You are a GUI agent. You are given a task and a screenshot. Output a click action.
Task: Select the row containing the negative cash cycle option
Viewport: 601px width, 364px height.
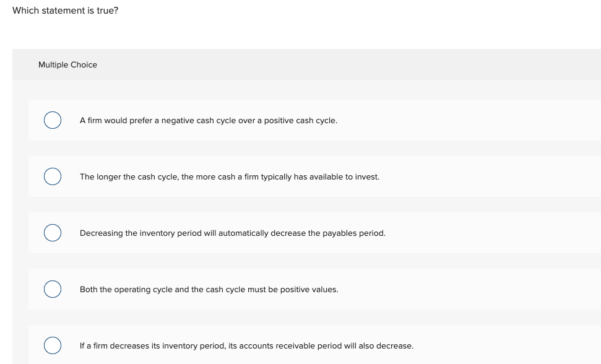tap(248, 119)
